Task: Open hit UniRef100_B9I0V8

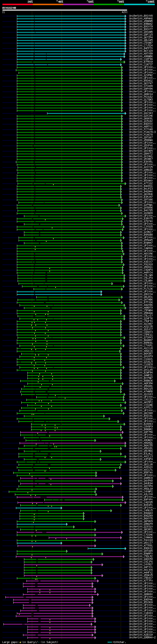Action: tap(141, 16)
